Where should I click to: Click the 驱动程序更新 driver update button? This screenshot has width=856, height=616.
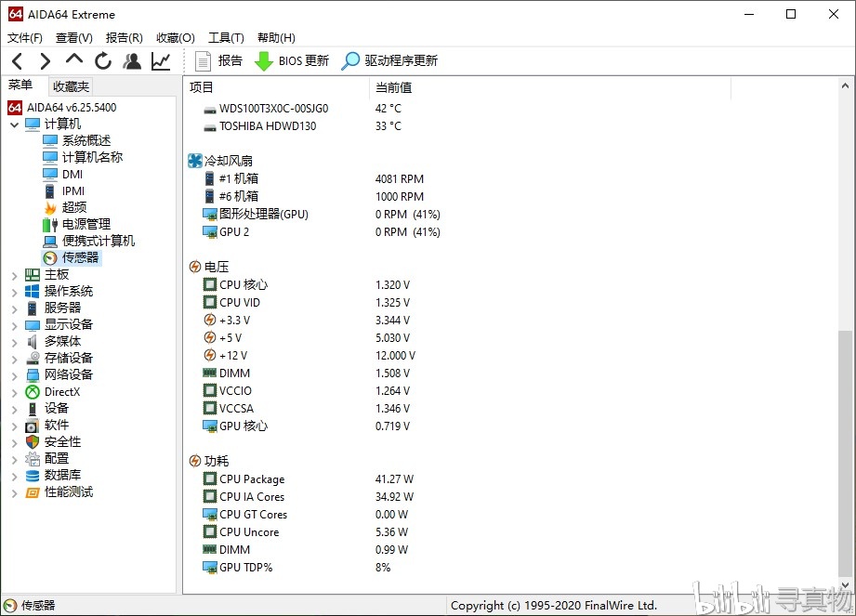click(x=389, y=61)
